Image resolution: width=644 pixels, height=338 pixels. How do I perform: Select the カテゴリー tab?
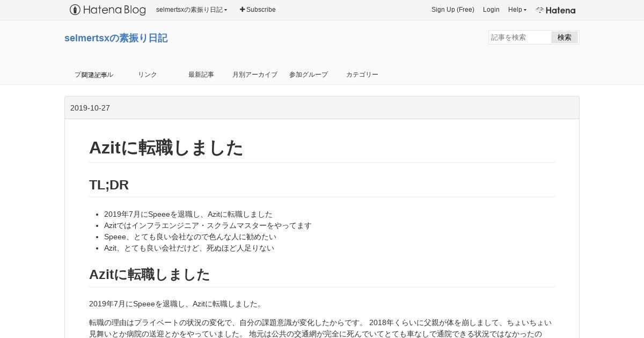[x=362, y=75]
